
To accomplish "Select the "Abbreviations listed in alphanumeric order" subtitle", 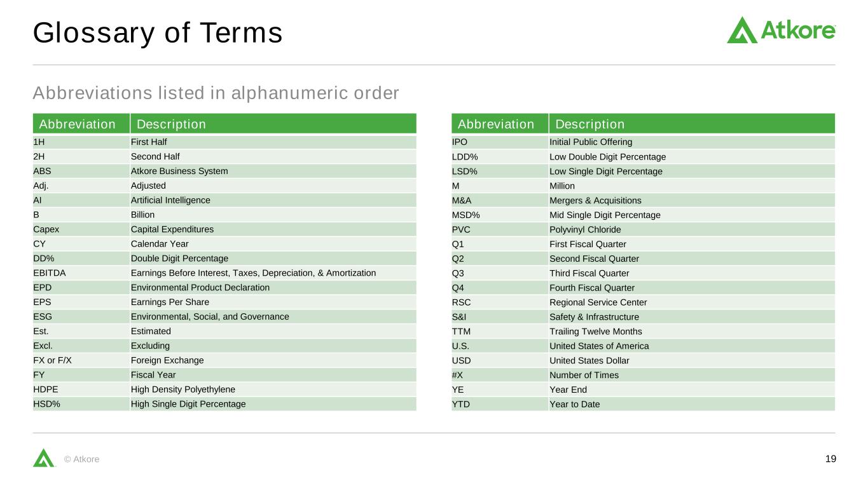I will coord(216,93).
